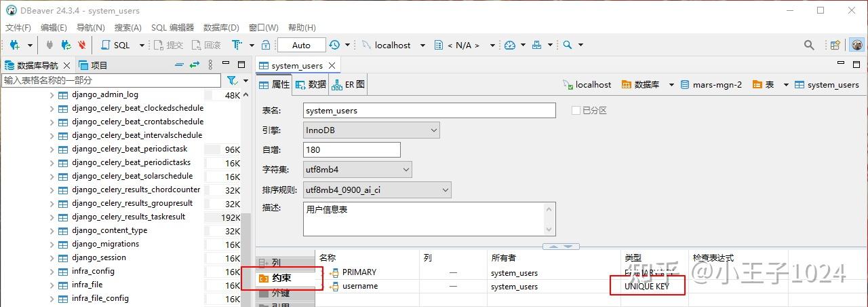
Task: Click the new database connection plug icon
Action: [15, 45]
